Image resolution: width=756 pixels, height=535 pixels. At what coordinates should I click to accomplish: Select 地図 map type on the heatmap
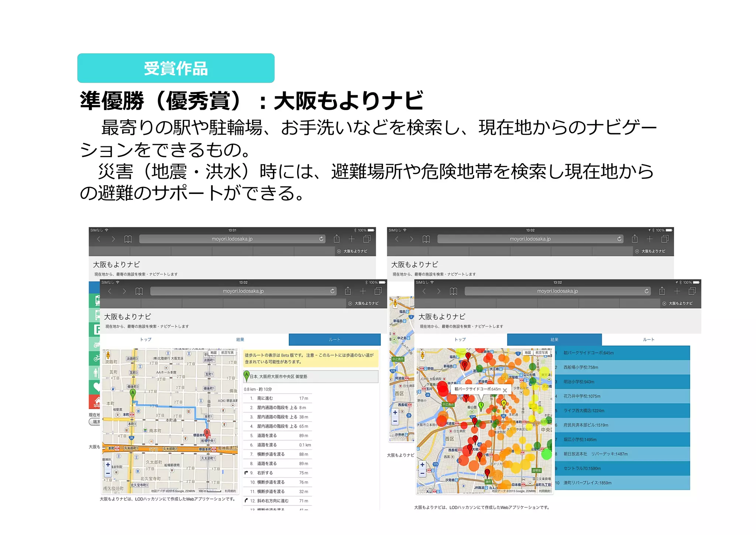(528, 353)
